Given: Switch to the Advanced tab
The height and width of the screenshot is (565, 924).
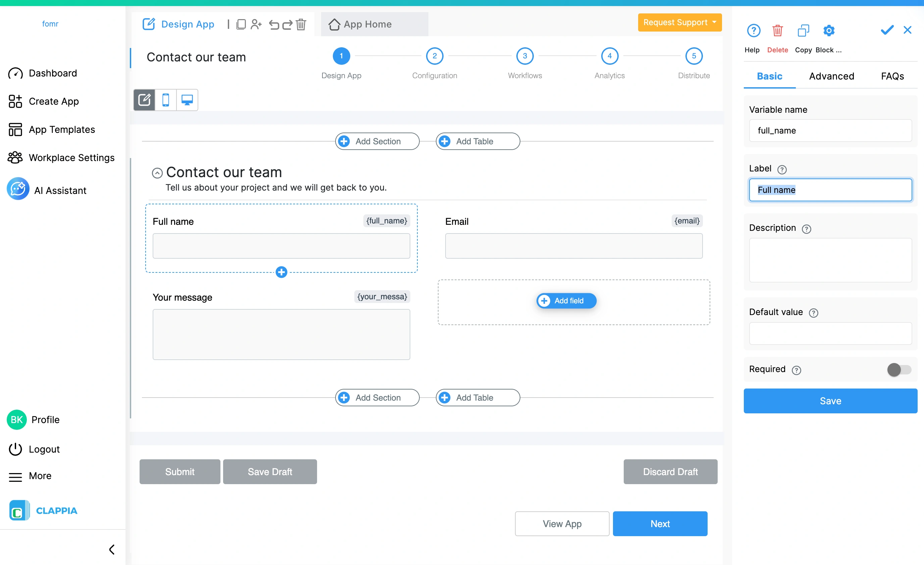Looking at the screenshot, I should pos(831,76).
